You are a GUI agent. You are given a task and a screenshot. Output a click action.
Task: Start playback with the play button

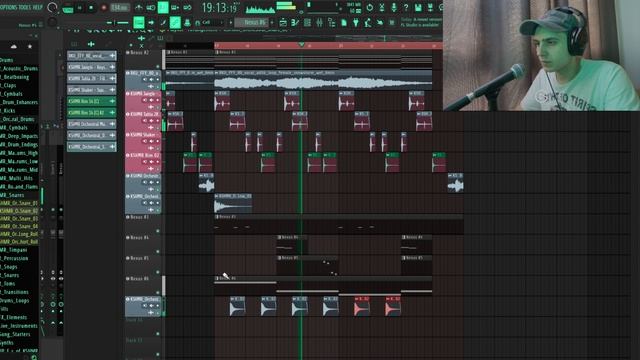(x=80, y=7)
